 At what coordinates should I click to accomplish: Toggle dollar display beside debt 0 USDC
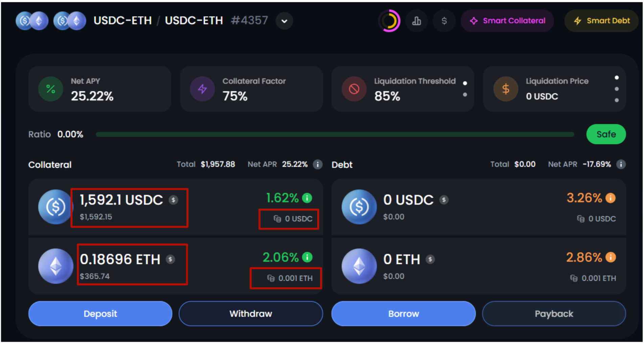coord(444,200)
